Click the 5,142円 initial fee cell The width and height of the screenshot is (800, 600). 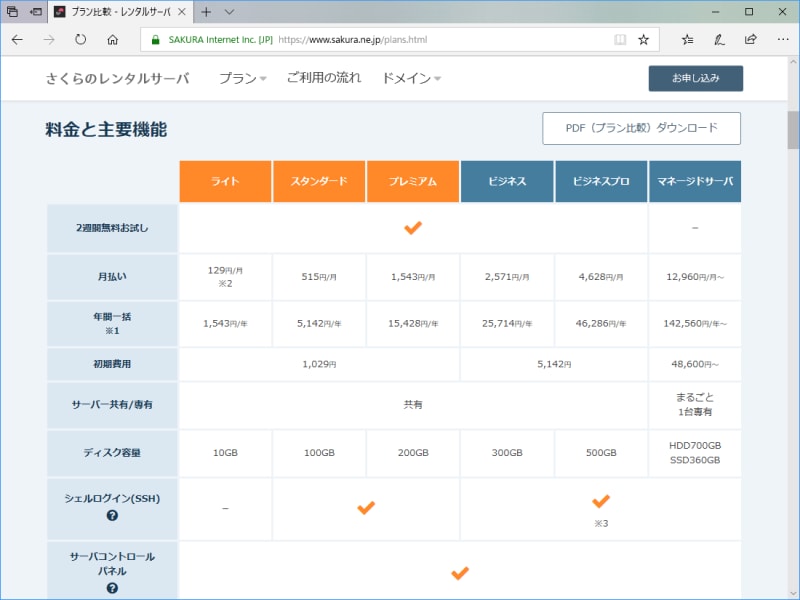[554, 364]
